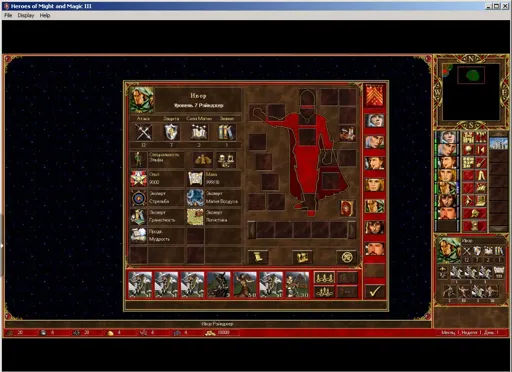Image resolution: width=512 pixels, height=372 pixels.
Task: Select bearded hero in hero-screen portrait column
Action: pyautogui.click(x=374, y=249)
